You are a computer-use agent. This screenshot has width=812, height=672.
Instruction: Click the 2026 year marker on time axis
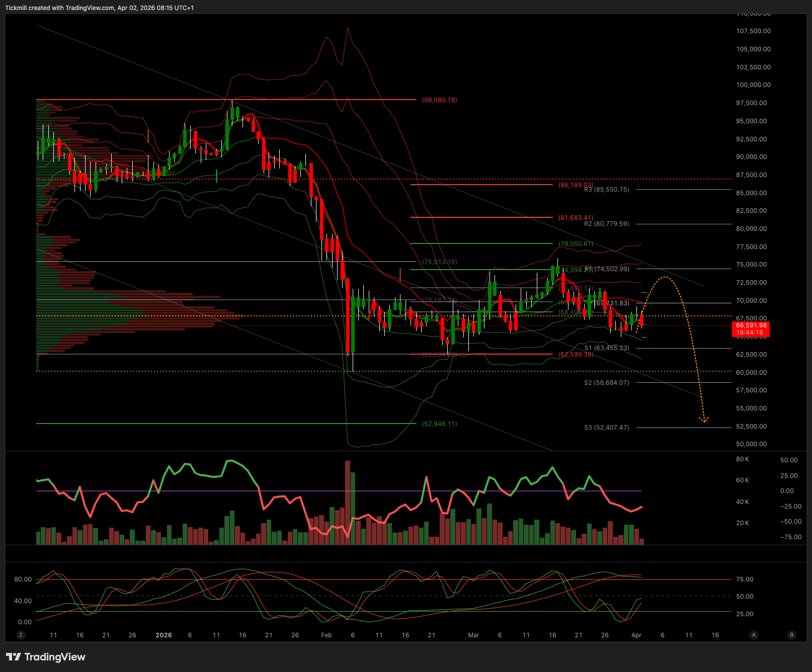click(164, 635)
